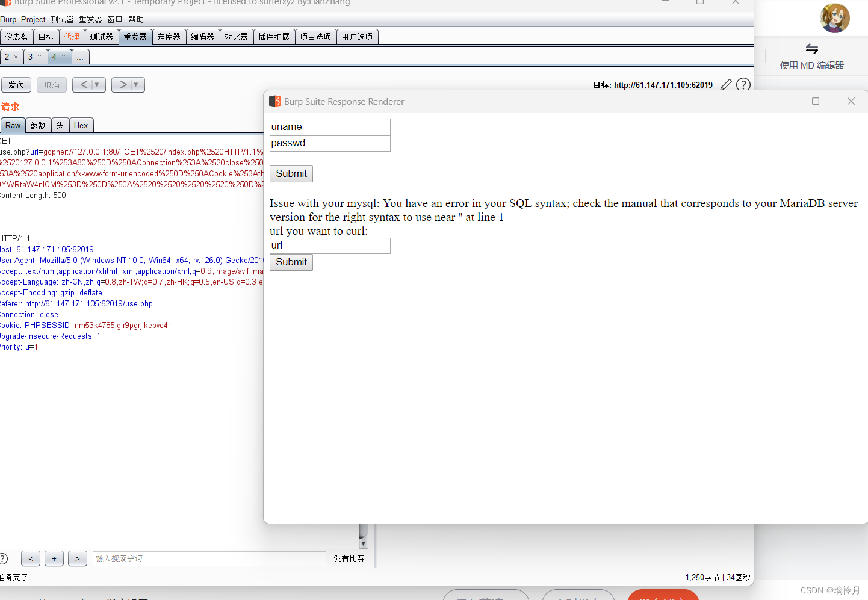The image size is (868, 600).
Task: Open the MD editor switch icon
Action: tap(812, 49)
